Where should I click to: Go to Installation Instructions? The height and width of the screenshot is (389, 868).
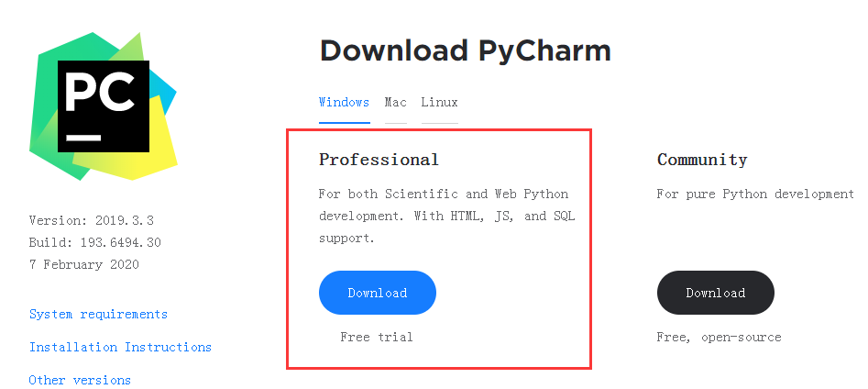pyautogui.click(x=120, y=348)
